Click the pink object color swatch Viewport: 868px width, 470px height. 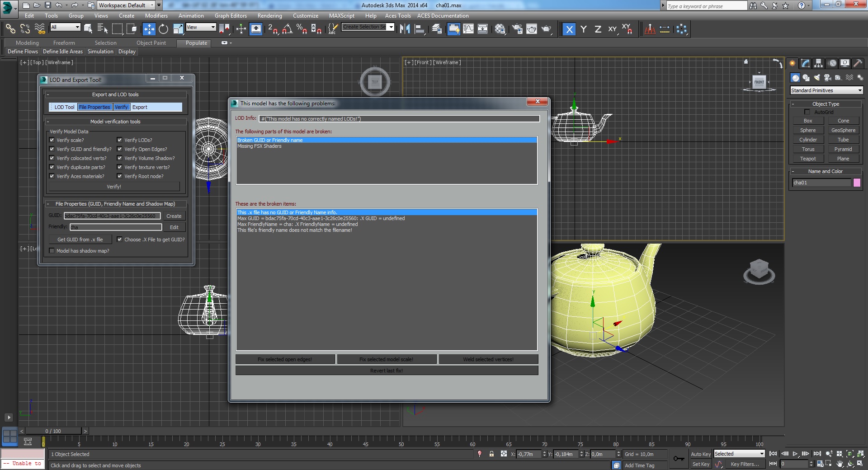[857, 183]
